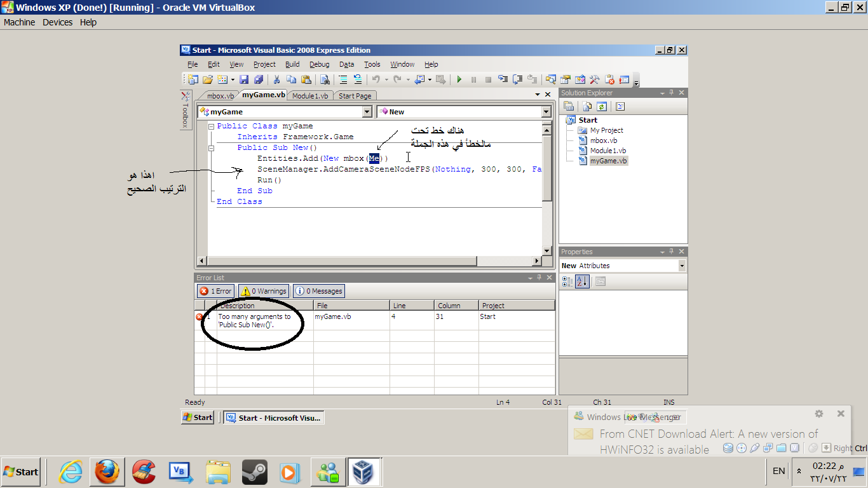The width and height of the screenshot is (868, 488).
Task: Toggle the 0 Messages filter button
Action: pos(319,291)
